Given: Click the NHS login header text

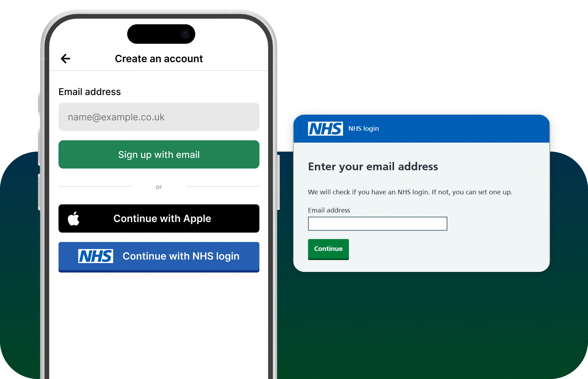Looking at the screenshot, I should coord(364,128).
